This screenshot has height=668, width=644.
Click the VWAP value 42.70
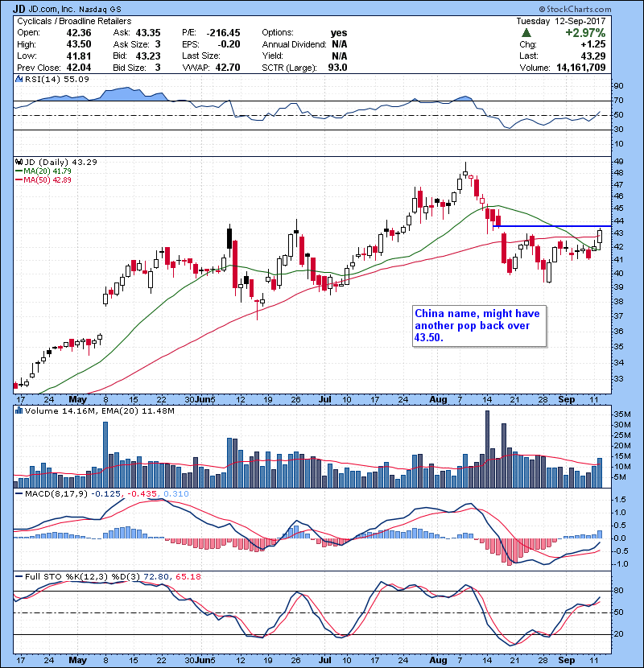pyautogui.click(x=228, y=68)
